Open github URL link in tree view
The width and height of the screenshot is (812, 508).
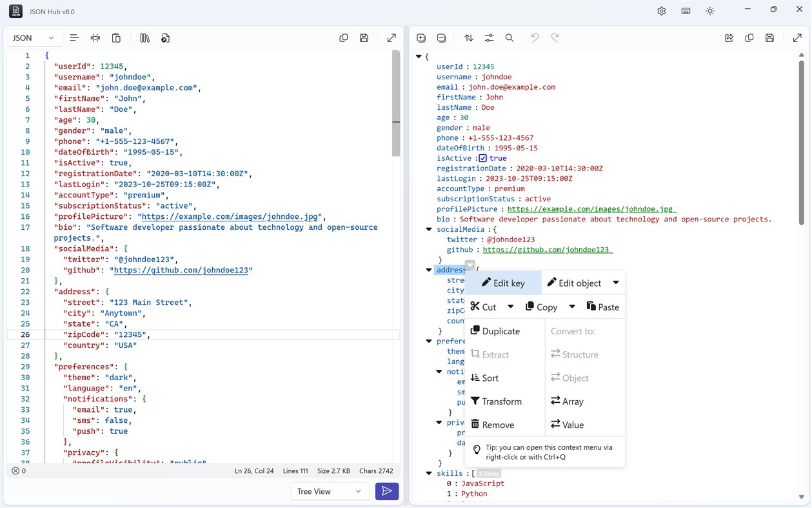click(x=548, y=250)
